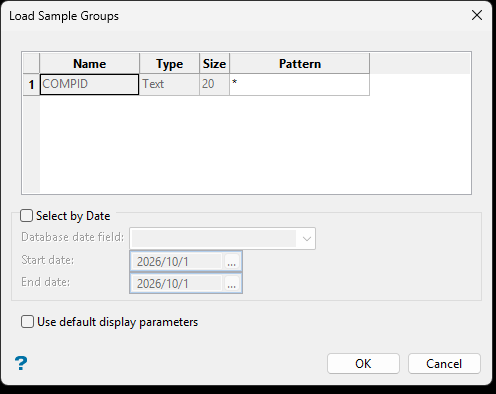The image size is (496, 394).
Task: Select row header number 1
Action: pyautogui.click(x=31, y=84)
